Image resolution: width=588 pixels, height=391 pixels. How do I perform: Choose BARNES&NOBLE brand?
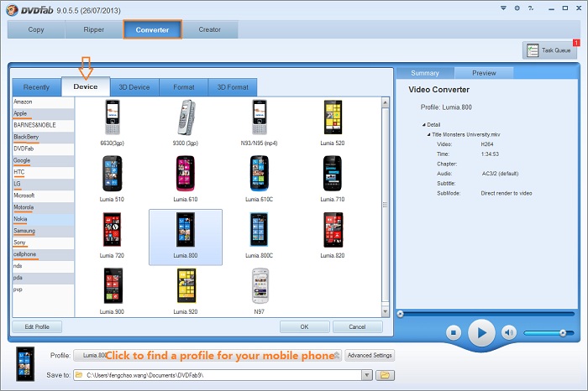point(43,125)
